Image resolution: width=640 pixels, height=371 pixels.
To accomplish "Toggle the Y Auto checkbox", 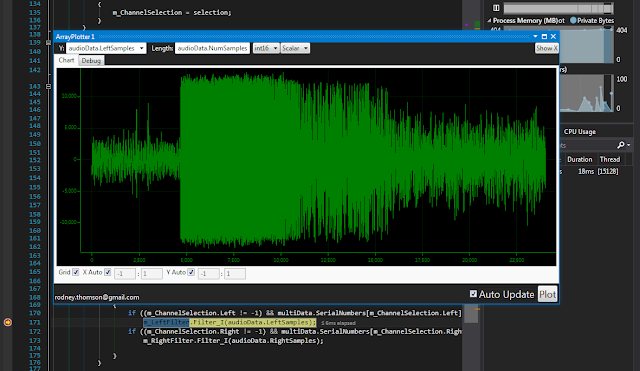I will (191, 272).
